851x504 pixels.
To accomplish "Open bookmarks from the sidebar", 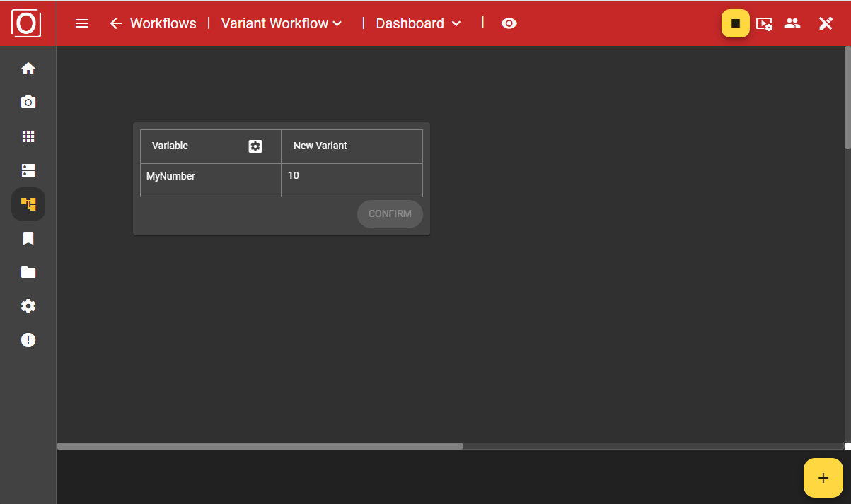I will click(28, 238).
